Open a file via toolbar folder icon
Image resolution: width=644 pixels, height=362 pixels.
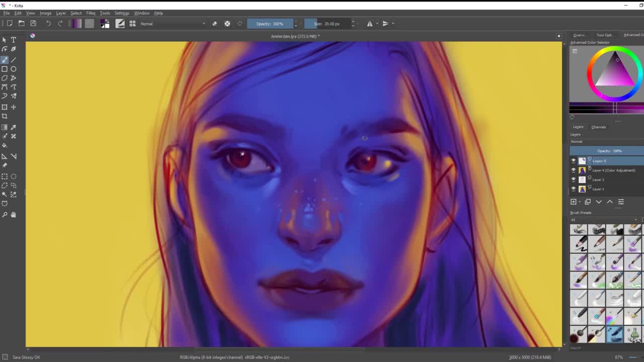[x=22, y=24]
